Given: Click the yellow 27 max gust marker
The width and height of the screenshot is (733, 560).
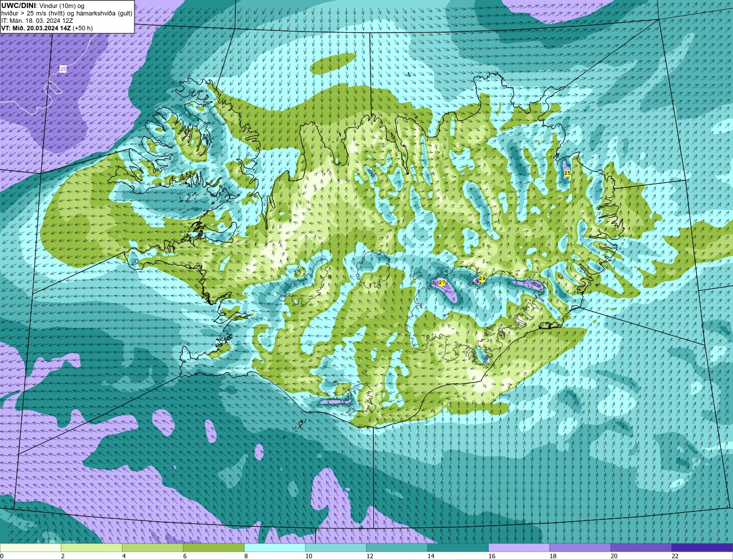Looking at the screenshot, I should click(x=442, y=283).
